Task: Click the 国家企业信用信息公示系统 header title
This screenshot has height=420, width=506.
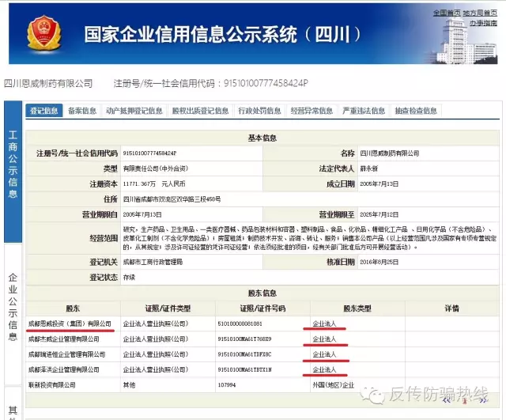Action: (222, 34)
